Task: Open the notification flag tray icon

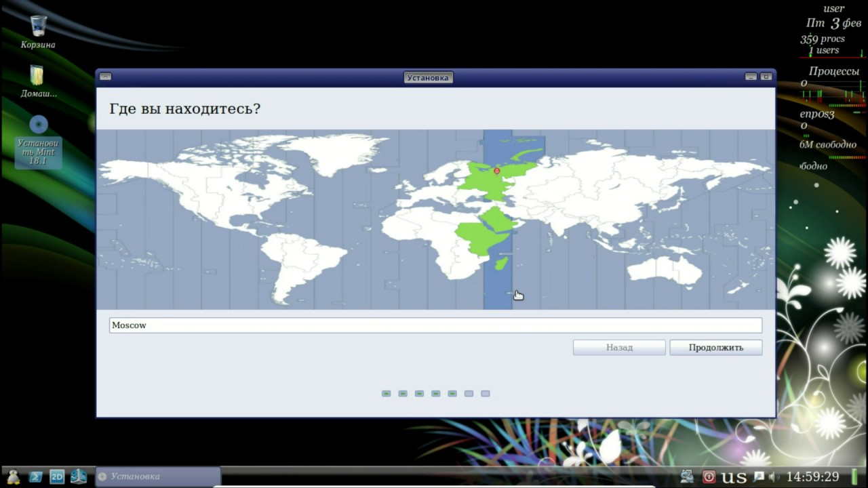Action: point(759,476)
